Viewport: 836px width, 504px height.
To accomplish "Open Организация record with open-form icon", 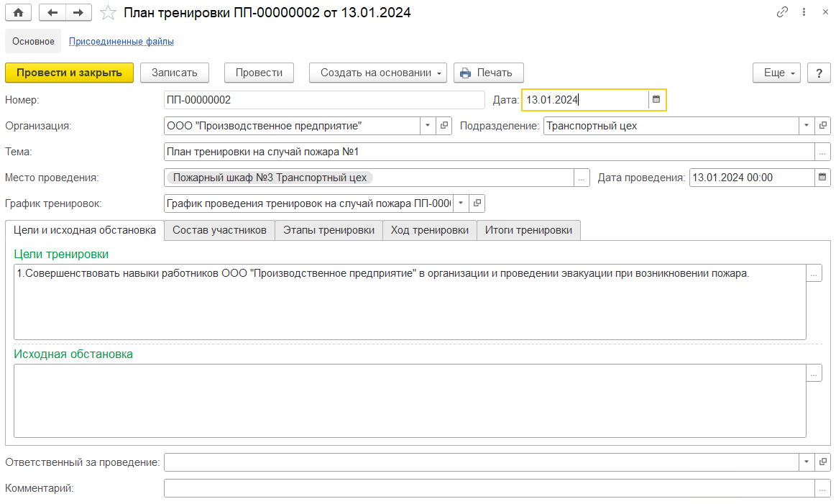I will tap(444, 126).
